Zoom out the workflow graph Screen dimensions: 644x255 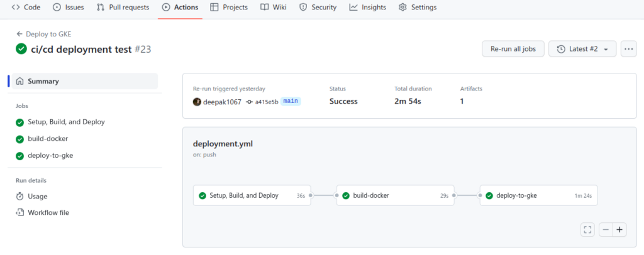(606, 230)
